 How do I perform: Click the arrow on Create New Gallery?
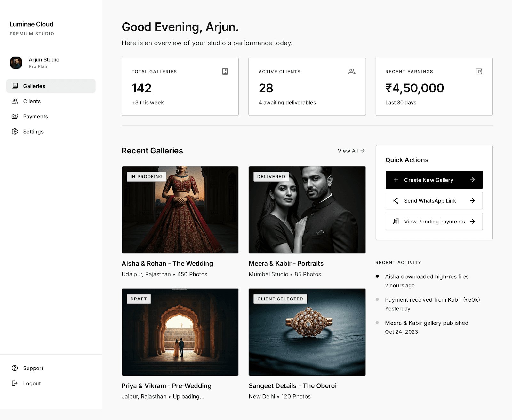click(472, 180)
